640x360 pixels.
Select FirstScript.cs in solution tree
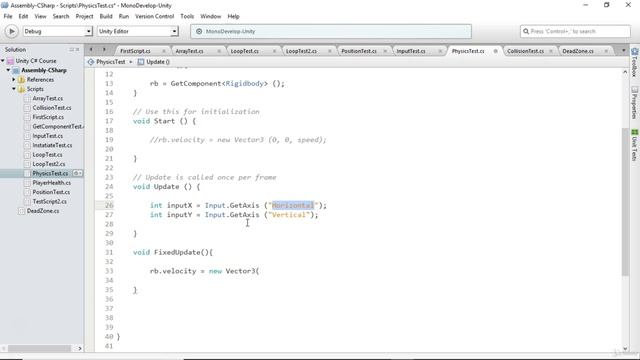48,117
